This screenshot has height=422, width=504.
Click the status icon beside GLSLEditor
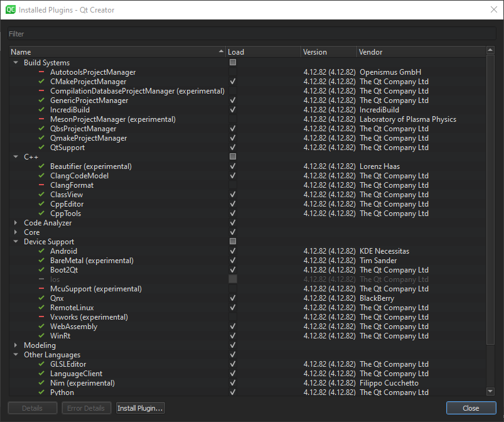coord(41,364)
